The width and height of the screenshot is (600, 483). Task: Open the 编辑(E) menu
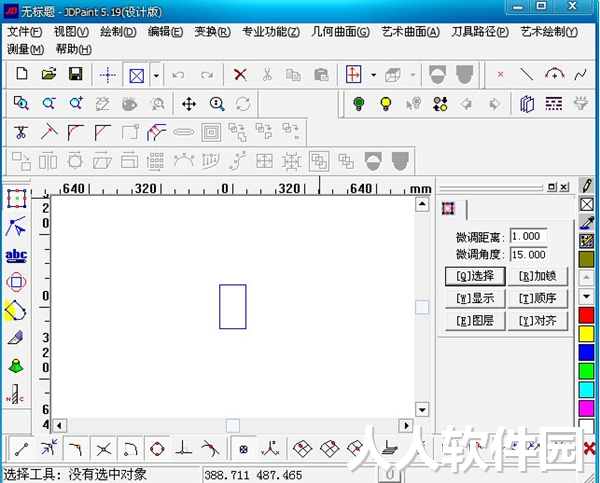(x=165, y=32)
